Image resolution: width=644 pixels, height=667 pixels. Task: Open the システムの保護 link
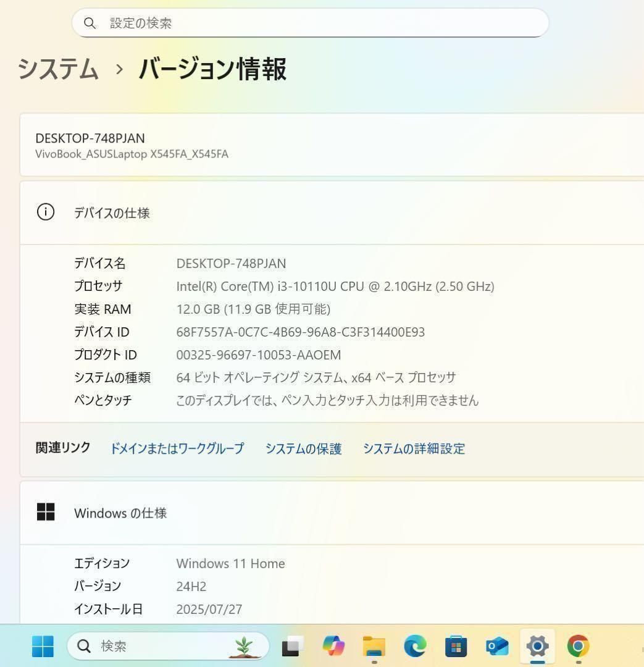303,449
